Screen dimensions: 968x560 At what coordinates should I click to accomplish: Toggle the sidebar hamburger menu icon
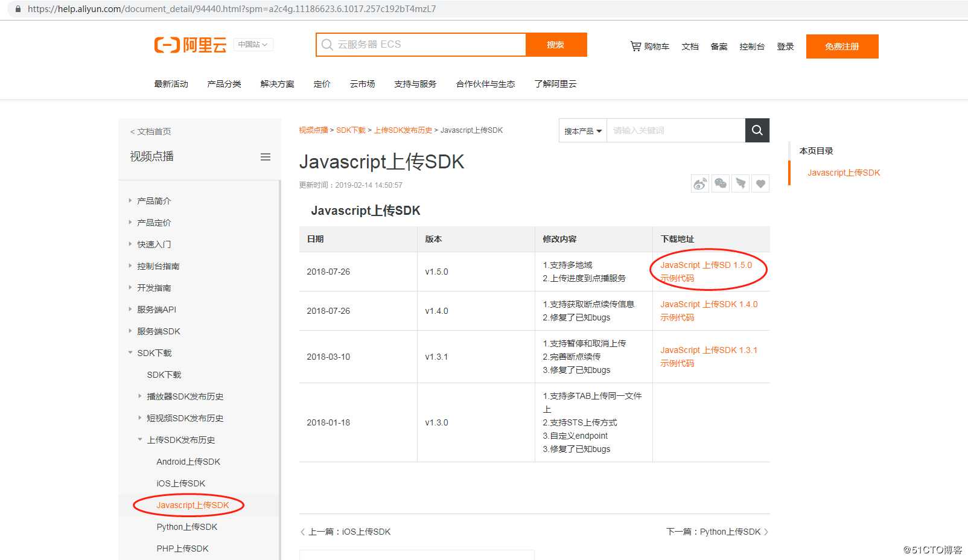tap(266, 157)
